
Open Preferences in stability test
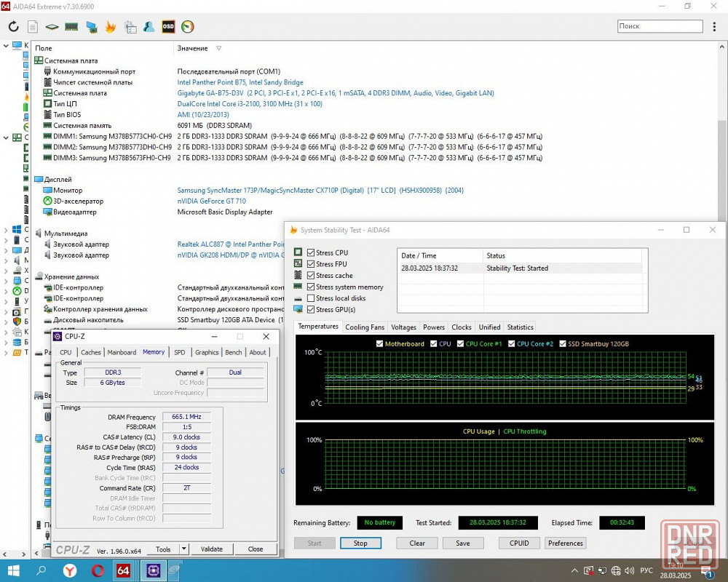(565, 543)
